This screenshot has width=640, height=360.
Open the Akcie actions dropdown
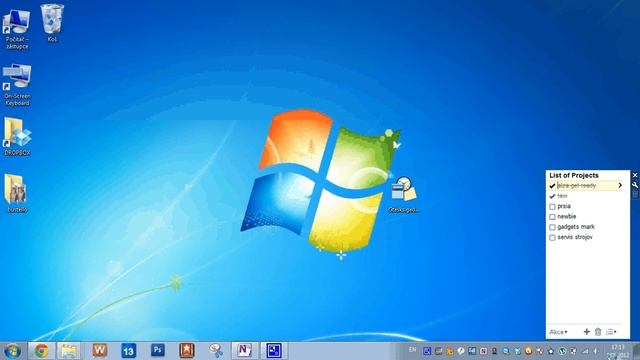point(558,332)
